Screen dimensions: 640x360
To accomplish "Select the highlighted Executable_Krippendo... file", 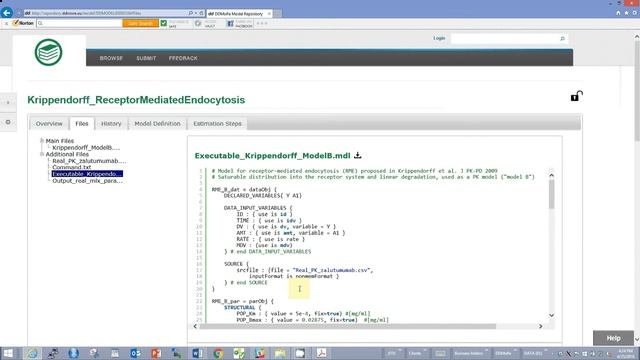I will click(87, 174).
